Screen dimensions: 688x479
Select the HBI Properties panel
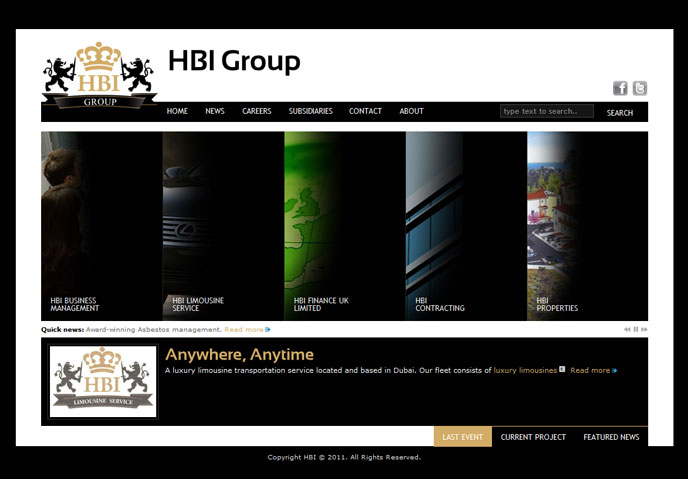(x=588, y=226)
